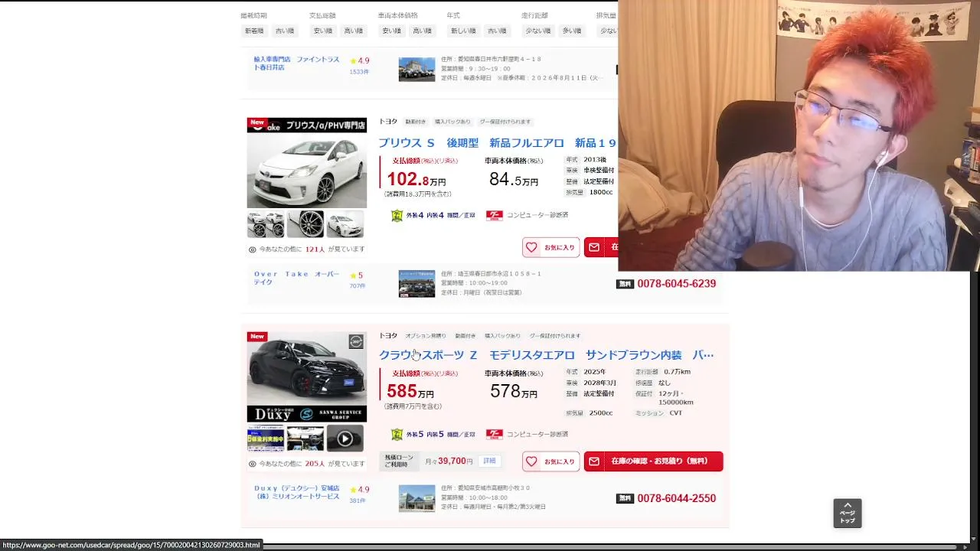View the Prius twin-wheels thumbnail
The height and width of the screenshot is (551, 980).
pyautogui.click(x=266, y=224)
